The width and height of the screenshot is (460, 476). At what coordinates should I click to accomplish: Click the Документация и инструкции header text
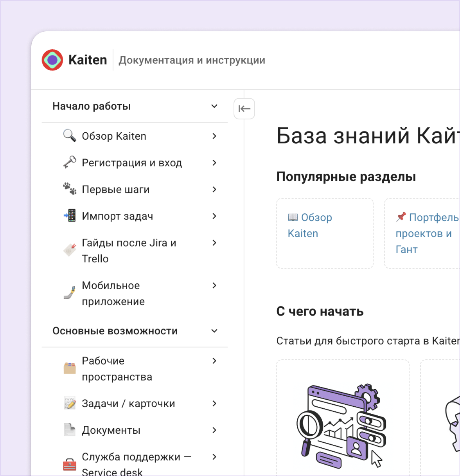[192, 60]
